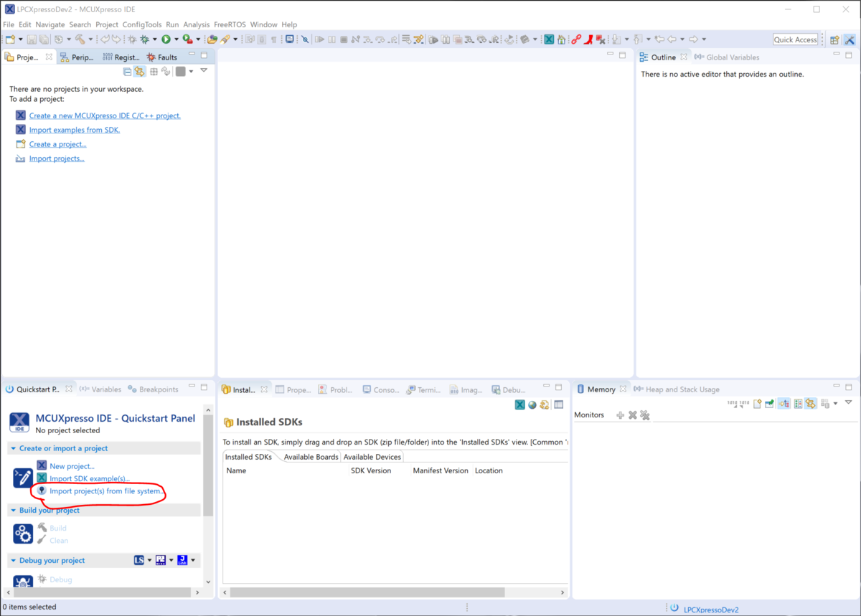The width and height of the screenshot is (861, 616).
Task: Switch to the Registers tab
Action: pyautogui.click(x=121, y=57)
